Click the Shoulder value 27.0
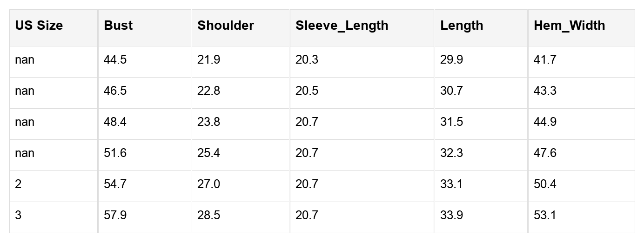 [208, 184]
